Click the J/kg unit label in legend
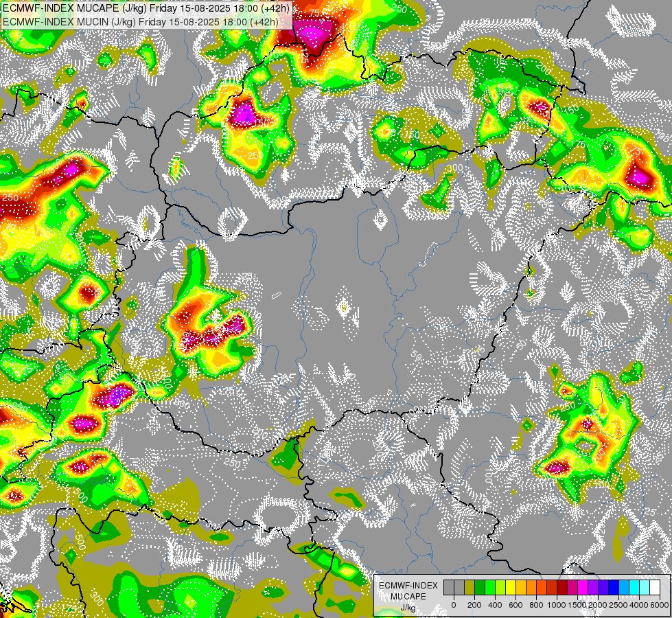672x618 pixels. pos(408,608)
